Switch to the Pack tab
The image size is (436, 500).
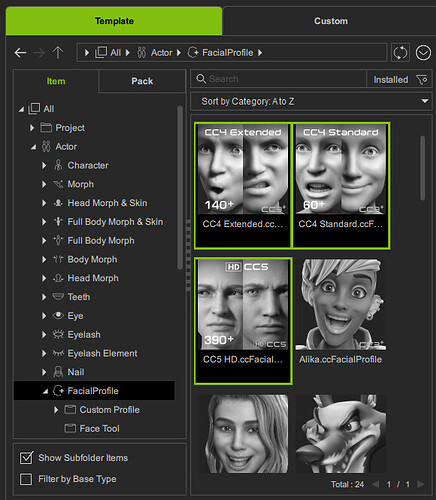142,81
